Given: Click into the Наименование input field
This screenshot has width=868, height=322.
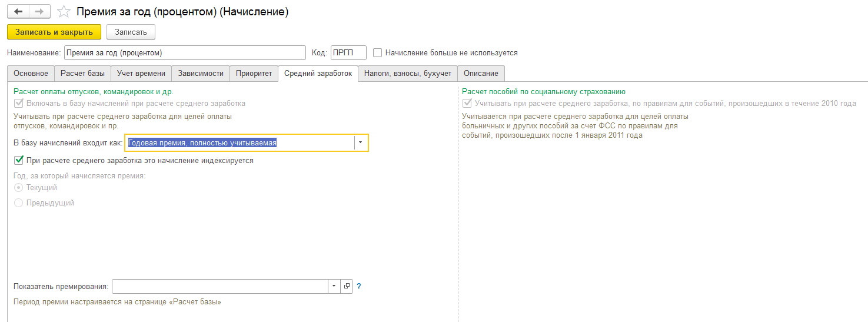Looking at the screenshot, I should click(185, 52).
